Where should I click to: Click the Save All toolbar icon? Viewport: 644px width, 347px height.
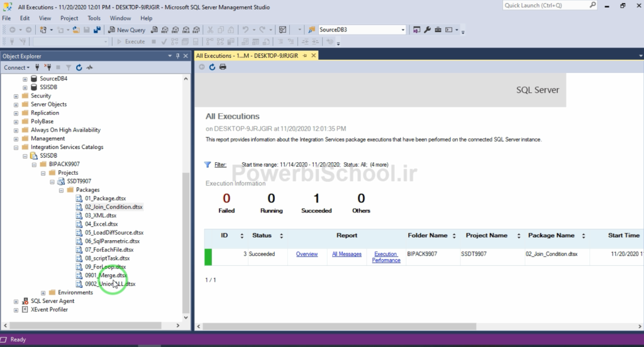tap(97, 30)
